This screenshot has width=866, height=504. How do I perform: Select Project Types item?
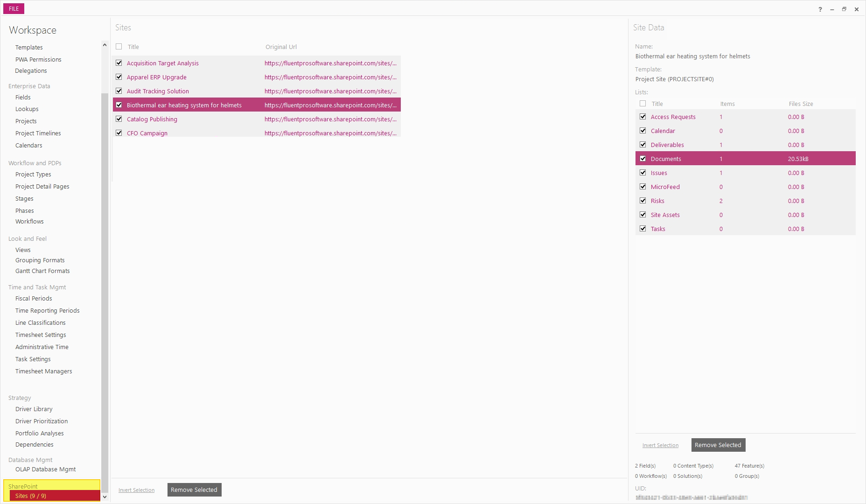click(33, 174)
